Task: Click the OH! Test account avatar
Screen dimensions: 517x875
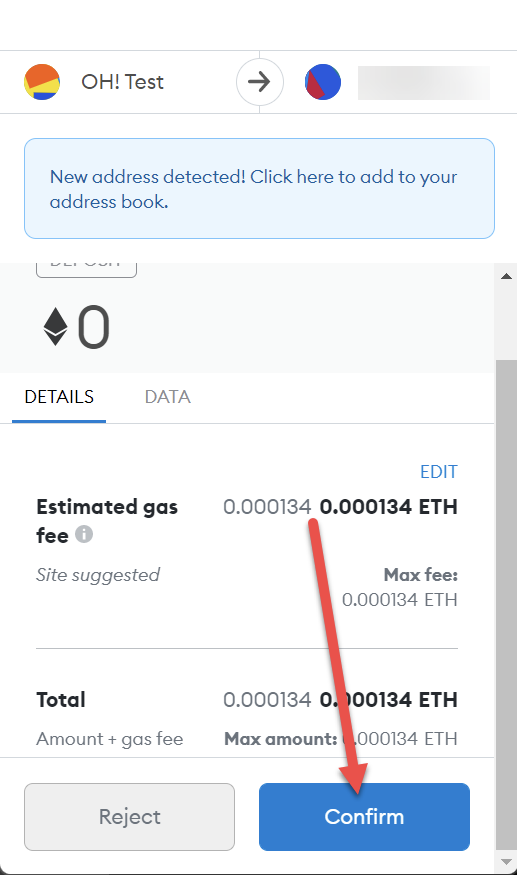Action: 42,82
